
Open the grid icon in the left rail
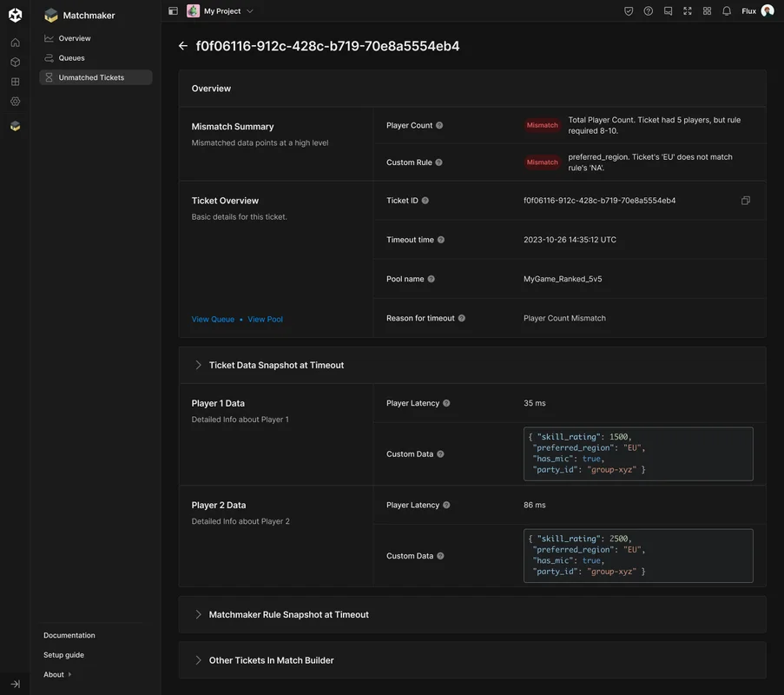click(16, 82)
